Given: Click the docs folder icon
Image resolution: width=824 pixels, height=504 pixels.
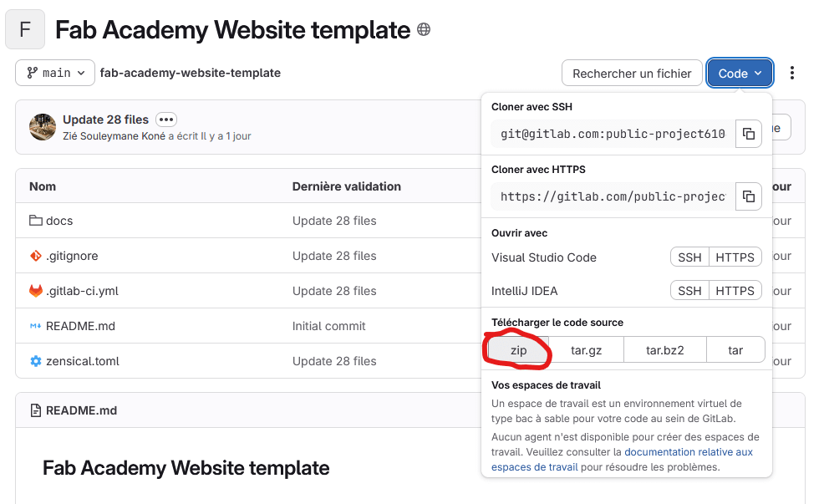Looking at the screenshot, I should click(x=36, y=221).
